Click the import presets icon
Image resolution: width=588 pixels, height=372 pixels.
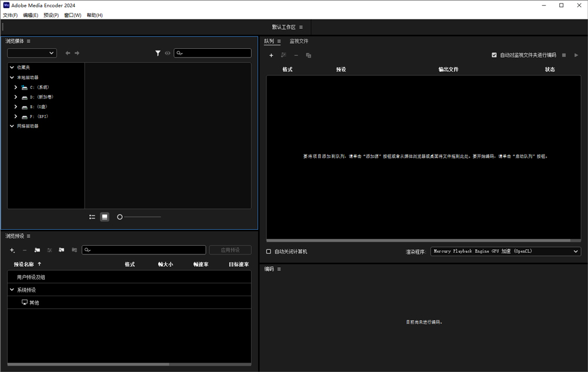[61, 250]
